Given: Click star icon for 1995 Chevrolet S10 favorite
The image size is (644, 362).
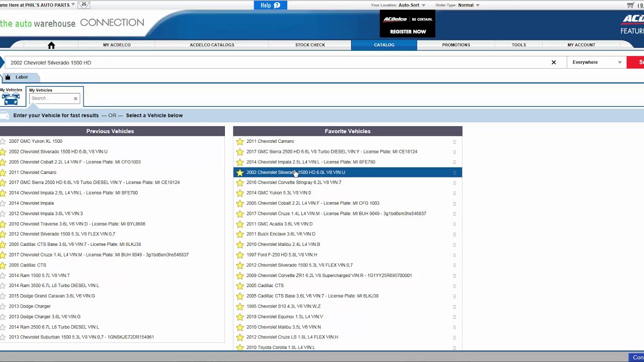Looking at the screenshot, I should [240, 306].
